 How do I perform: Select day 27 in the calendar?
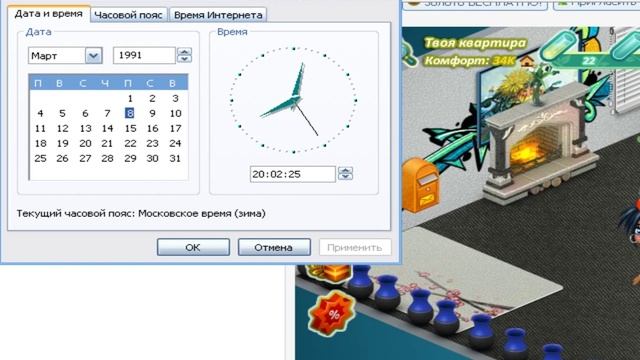85,158
